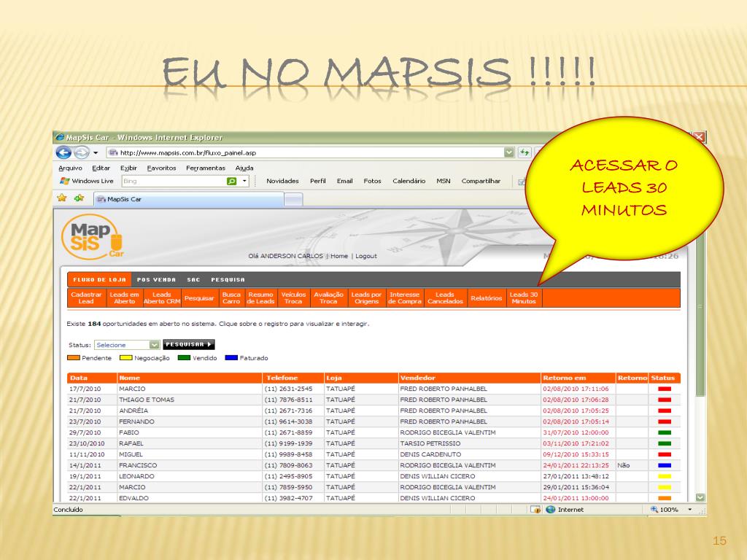The width and height of the screenshot is (747, 560).
Task: Click the Retorno em column header
Action: [x=578, y=378]
